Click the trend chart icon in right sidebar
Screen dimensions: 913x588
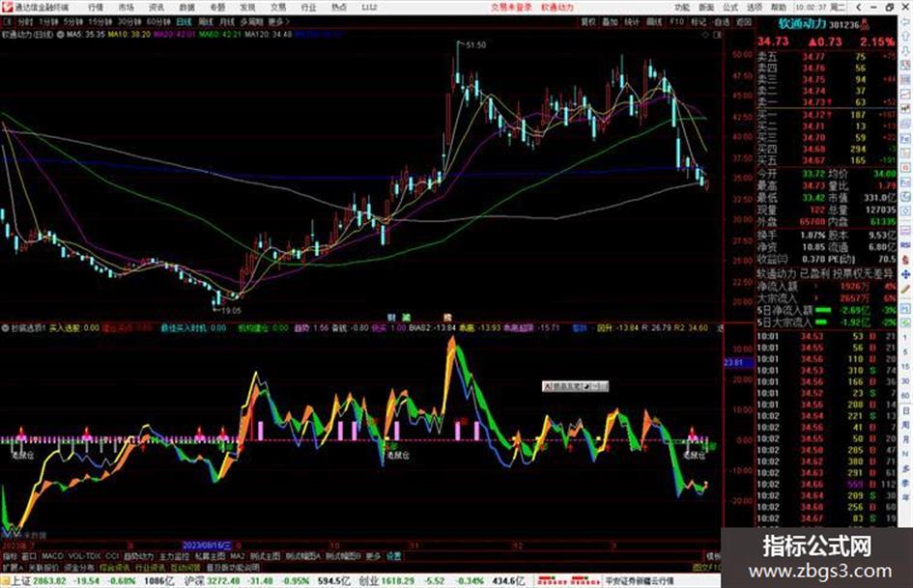pos(905,94)
